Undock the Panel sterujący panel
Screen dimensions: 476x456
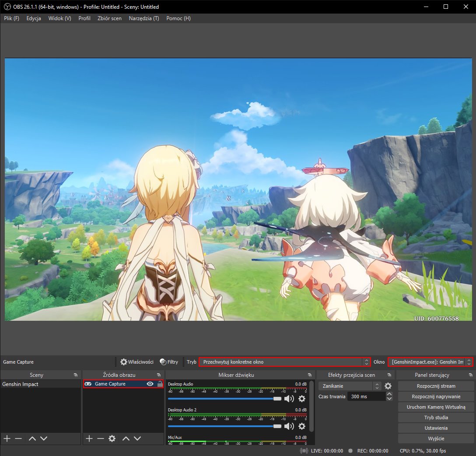pyautogui.click(x=471, y=375)
